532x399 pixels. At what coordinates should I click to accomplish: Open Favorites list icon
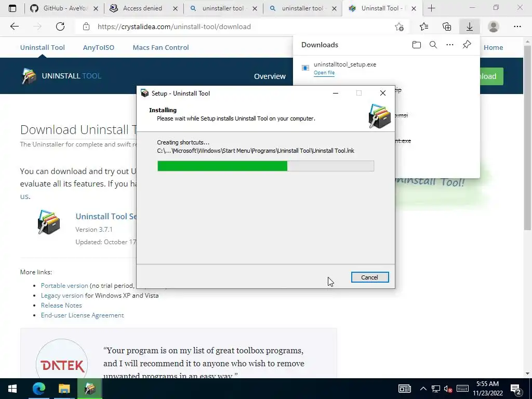[x=423, y=26]
